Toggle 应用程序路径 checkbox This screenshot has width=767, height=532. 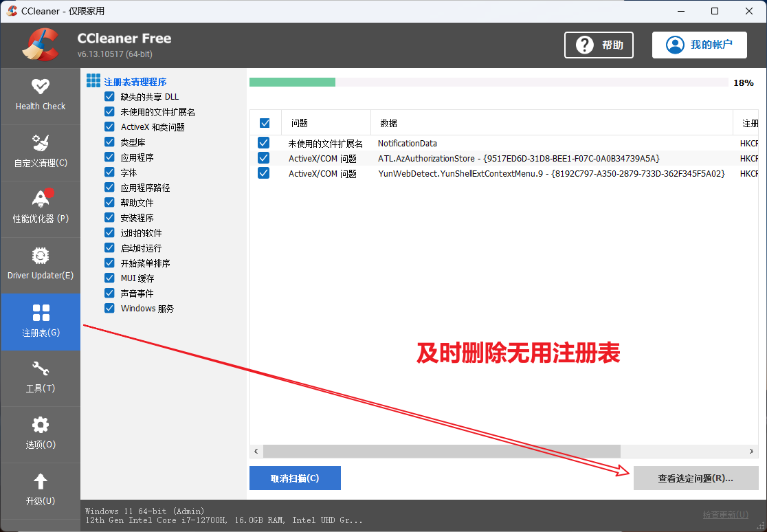[x=109, y=188]
